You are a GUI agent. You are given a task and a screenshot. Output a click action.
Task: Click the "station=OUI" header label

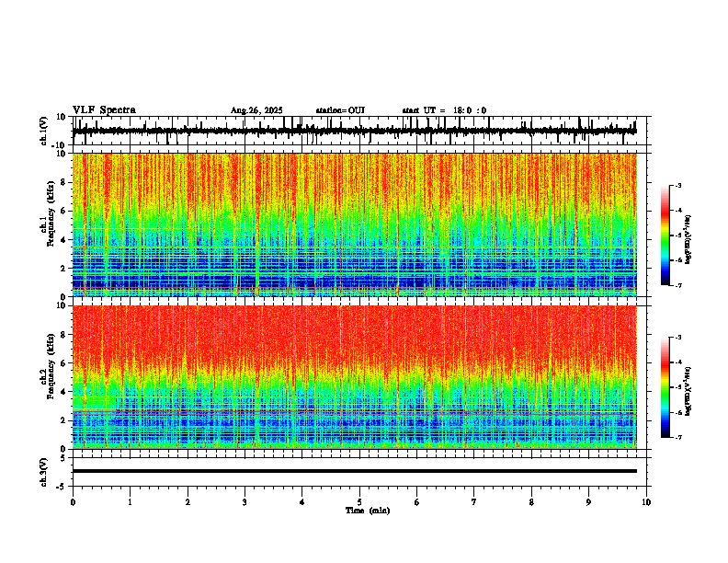tap(340, 110)
